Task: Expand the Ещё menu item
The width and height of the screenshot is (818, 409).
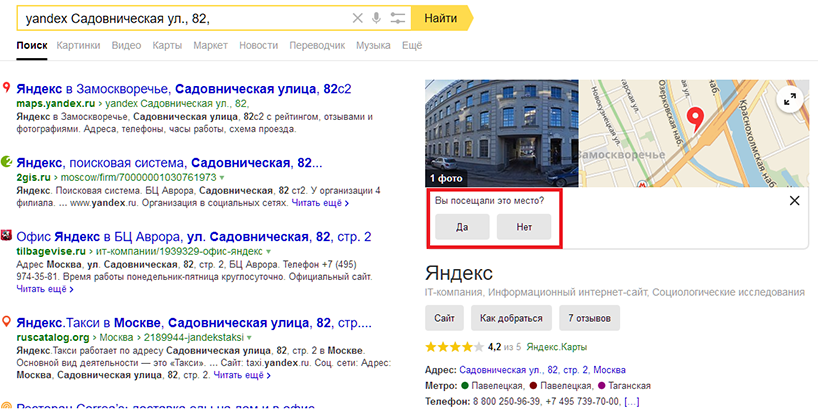Action: pos(412,45)
